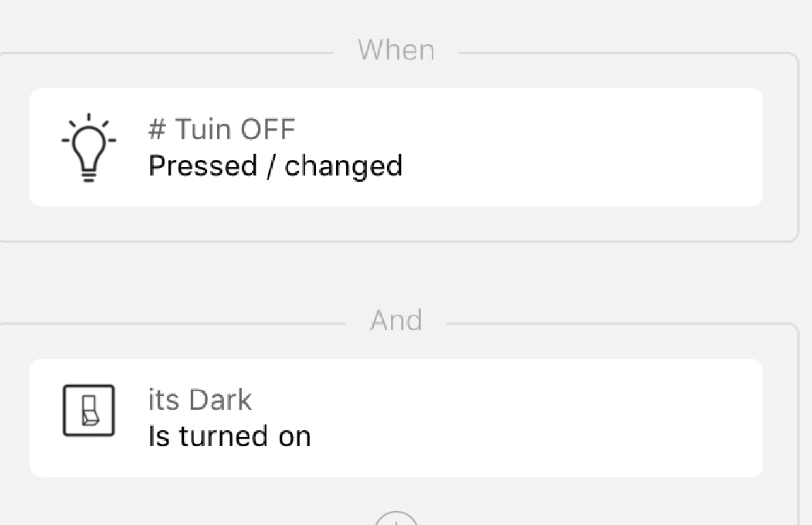The height and width of the screenshot is (525, 812).
Task: Select the "its Dark" device name
Action: click(199, 400)
